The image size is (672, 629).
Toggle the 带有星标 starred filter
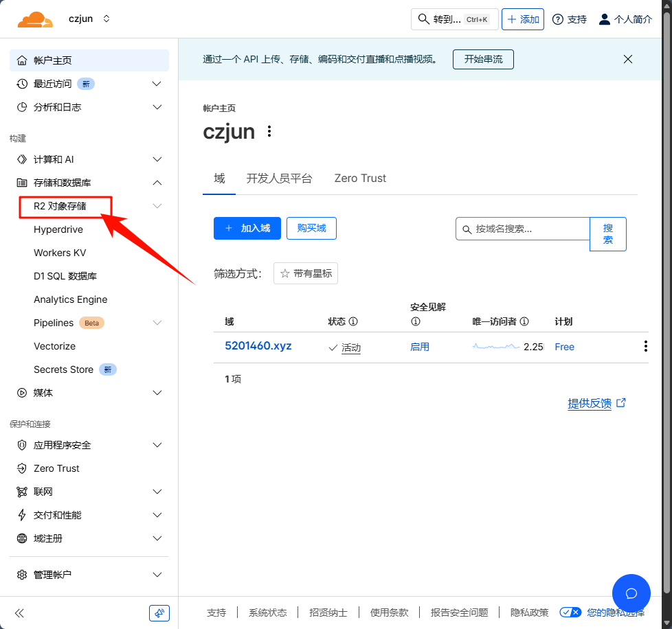(306, 273)
